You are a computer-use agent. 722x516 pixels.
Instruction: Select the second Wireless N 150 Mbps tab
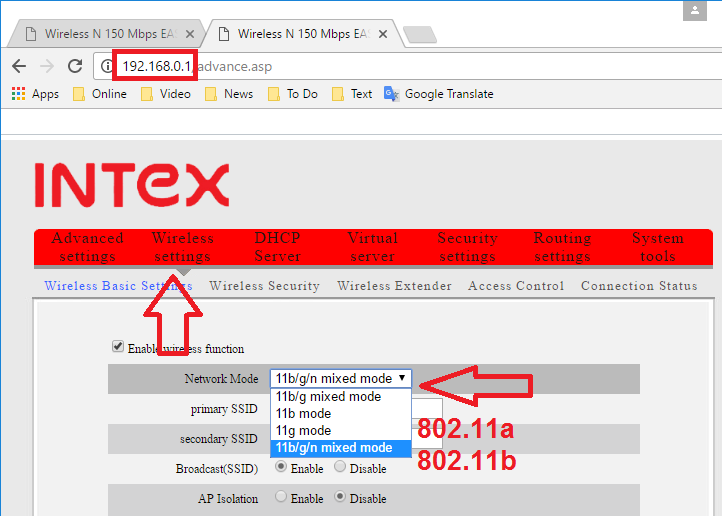point(304,34)
